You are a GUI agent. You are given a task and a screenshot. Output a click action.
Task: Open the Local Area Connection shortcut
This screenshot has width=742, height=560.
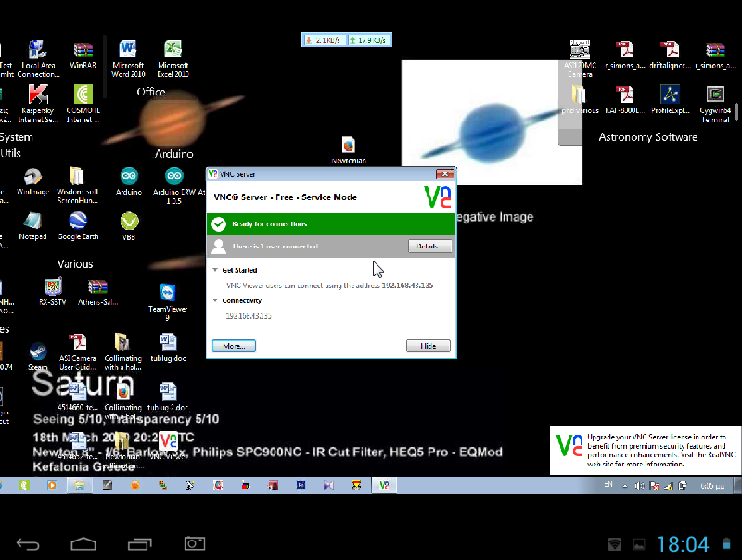[x=38, y=58]
